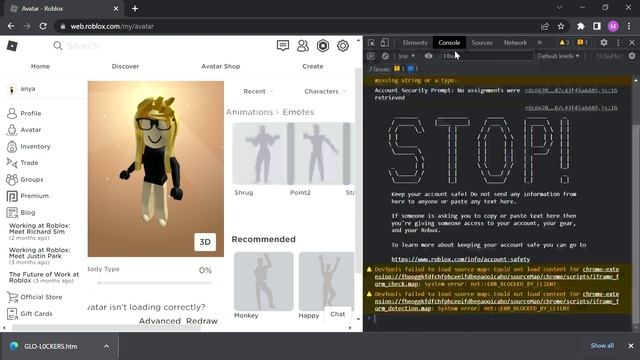Click the Inventory sidebar icon
Image resolution: width=640 pixels, height=360 pixels.
click(x=12, y=146)
